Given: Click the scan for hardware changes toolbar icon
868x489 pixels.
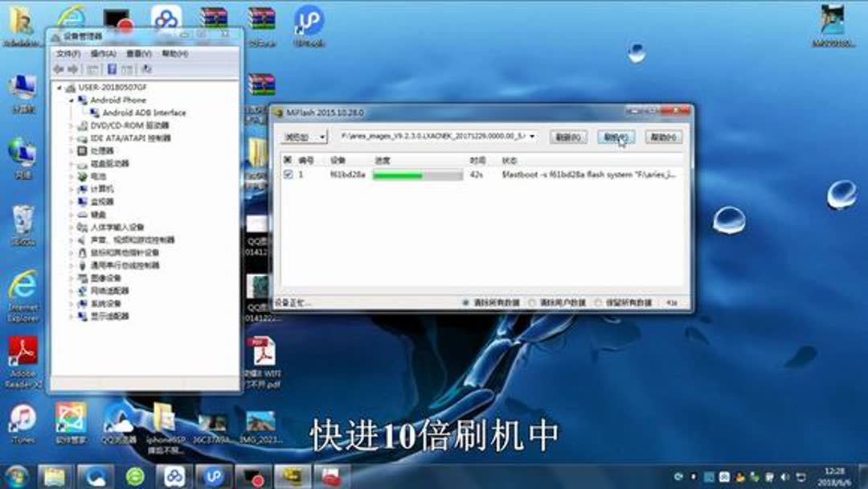Looking at the screenshot, I should (x=145, y=70).
